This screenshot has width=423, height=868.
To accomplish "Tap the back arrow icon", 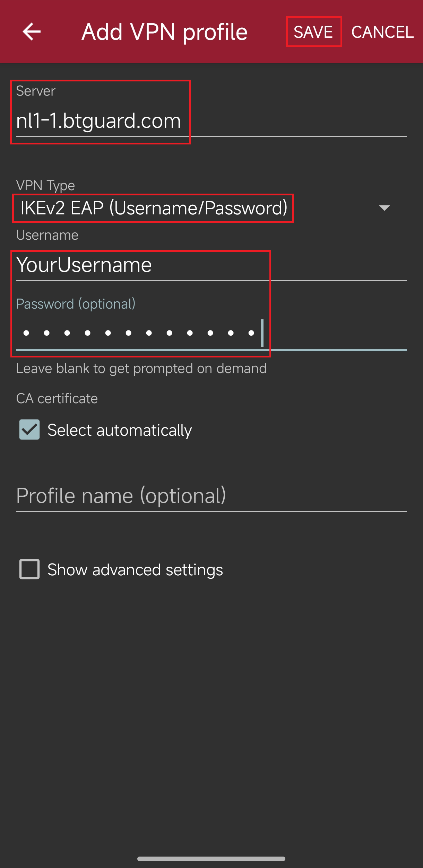I will pyautogui.click(x=32, y=32).
